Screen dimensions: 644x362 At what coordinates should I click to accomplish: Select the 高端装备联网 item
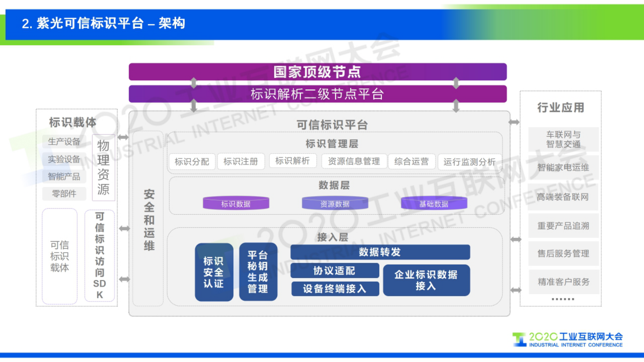563,197
